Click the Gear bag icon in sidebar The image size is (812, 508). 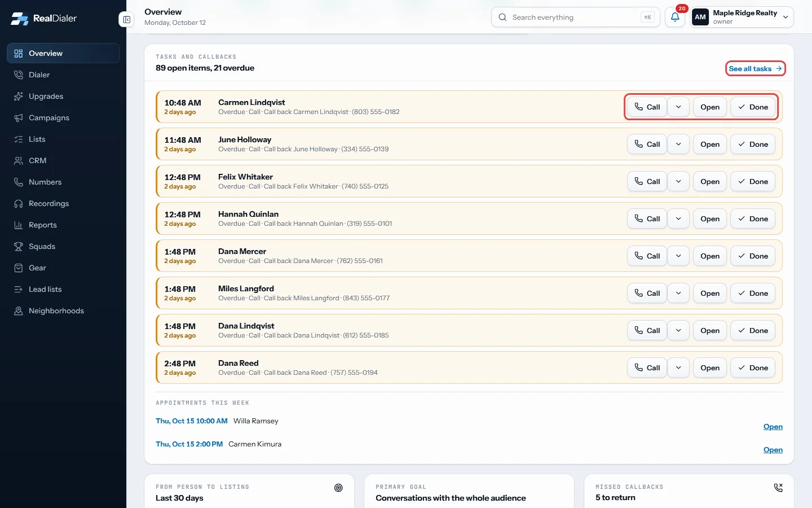click(19, 268)
